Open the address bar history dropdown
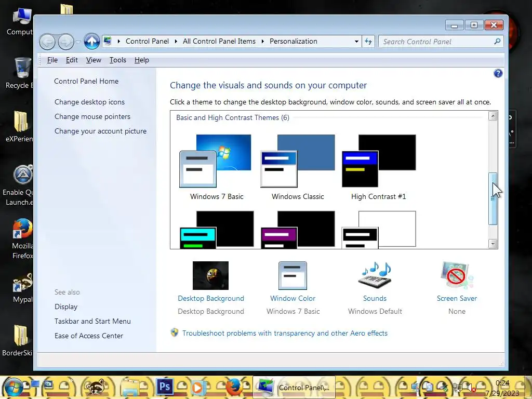Image resolution: width=532 pixels, height=399 pixels. pyautogui.click(x=356, y=42)
